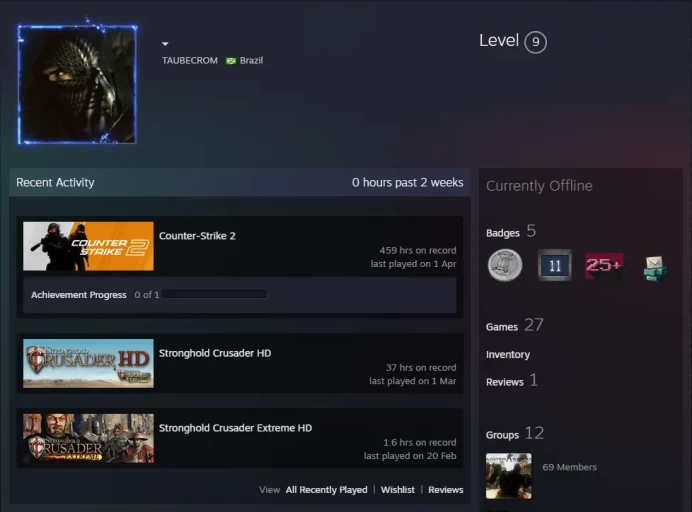
Task: Open the Stronghold Crusader HD title link
Action: 215,353
